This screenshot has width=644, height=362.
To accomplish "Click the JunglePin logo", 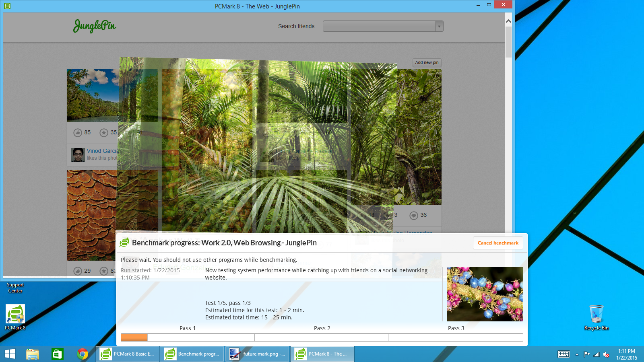I will (x=94, y=26).
